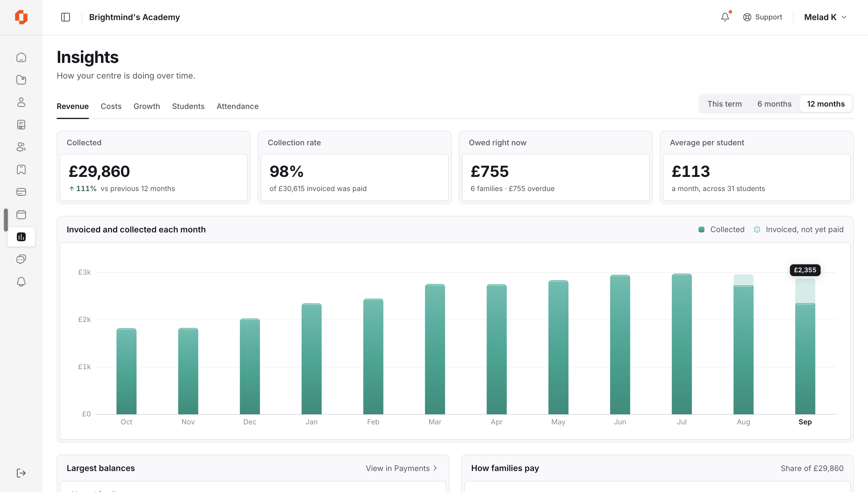Switch to the Students tab
The image size is (868, 492).
tap(188, 106)
